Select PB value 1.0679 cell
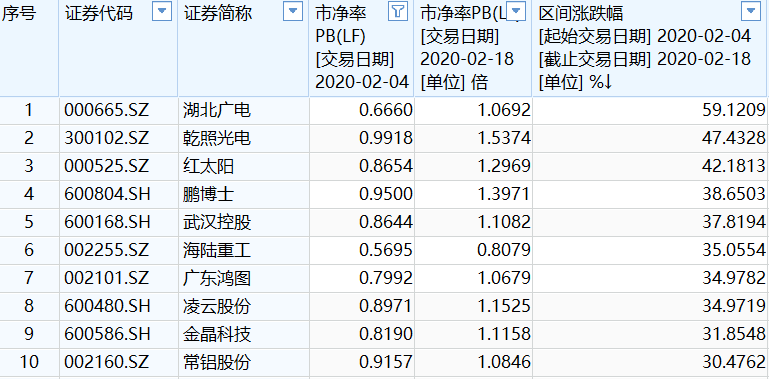The height and width of the screenshot is (379, 769). (473, 278)
